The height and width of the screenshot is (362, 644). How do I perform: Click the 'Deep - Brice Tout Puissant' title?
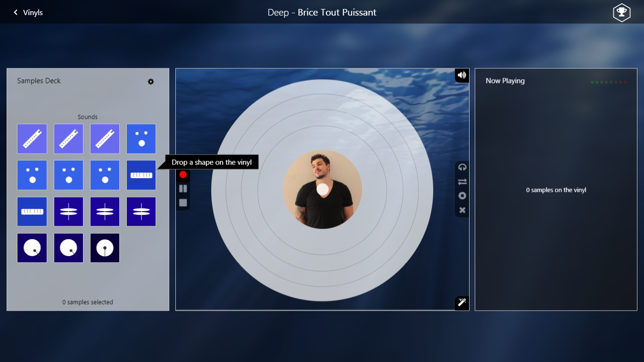point(322,12)
